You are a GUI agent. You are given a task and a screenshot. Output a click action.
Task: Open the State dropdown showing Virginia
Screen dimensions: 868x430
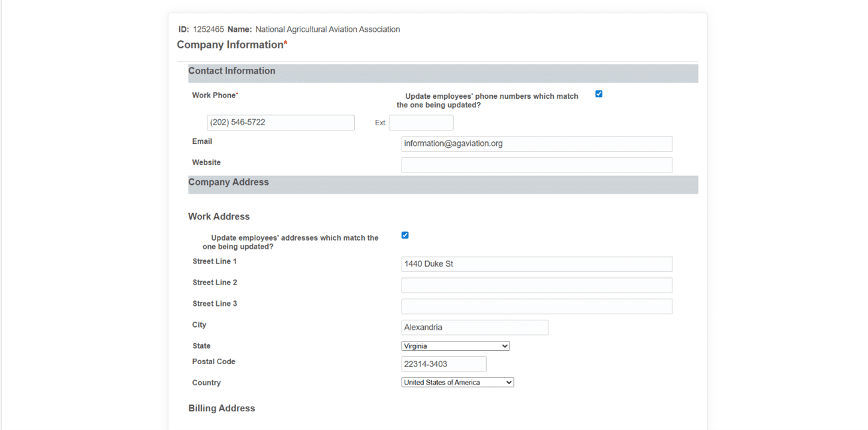tap(455, 346)
